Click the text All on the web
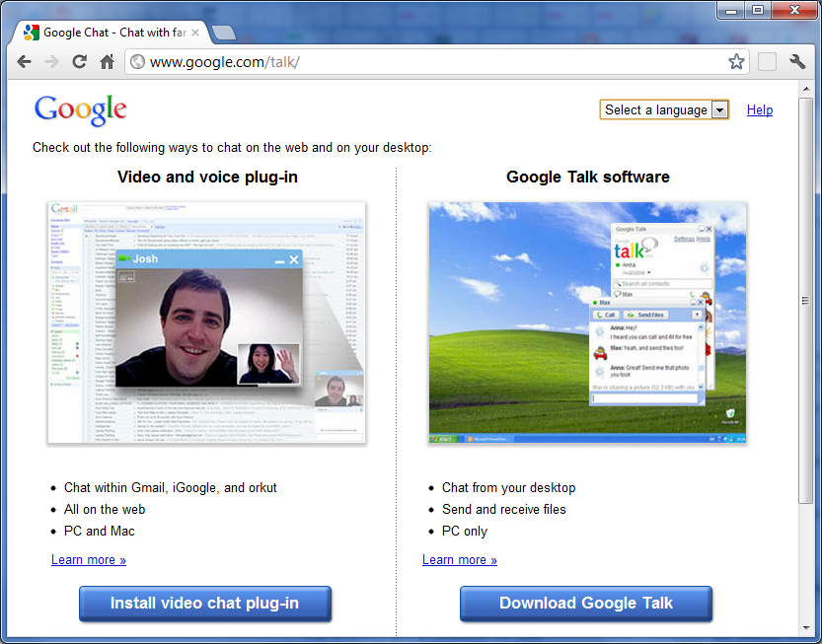822x644 pixels. (105, 509)
